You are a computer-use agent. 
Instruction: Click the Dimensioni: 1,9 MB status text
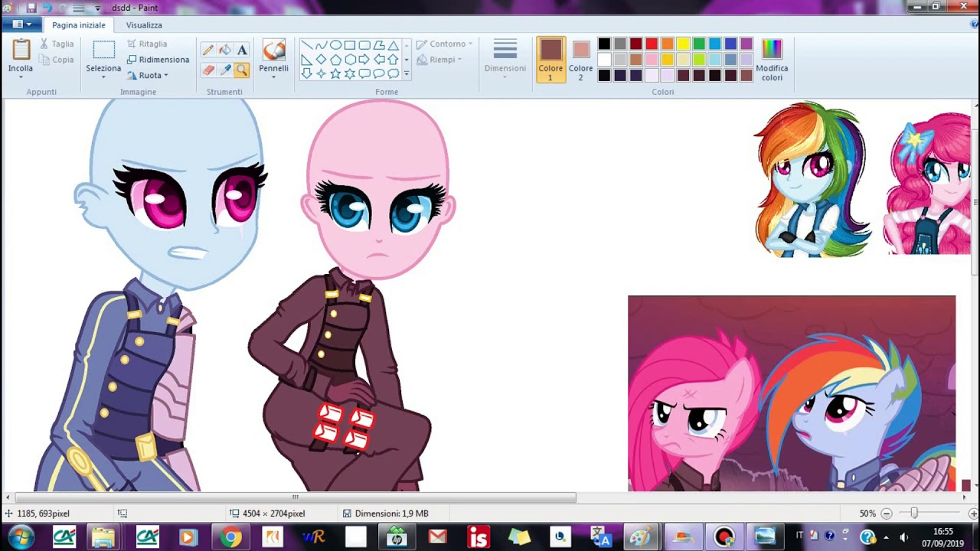pyautogui.click(x=391, y=514)
